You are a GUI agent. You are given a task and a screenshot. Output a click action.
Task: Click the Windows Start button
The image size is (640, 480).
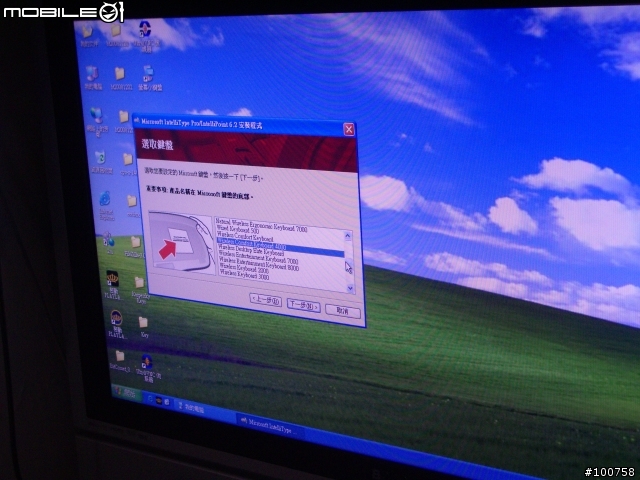click(127, 392)
